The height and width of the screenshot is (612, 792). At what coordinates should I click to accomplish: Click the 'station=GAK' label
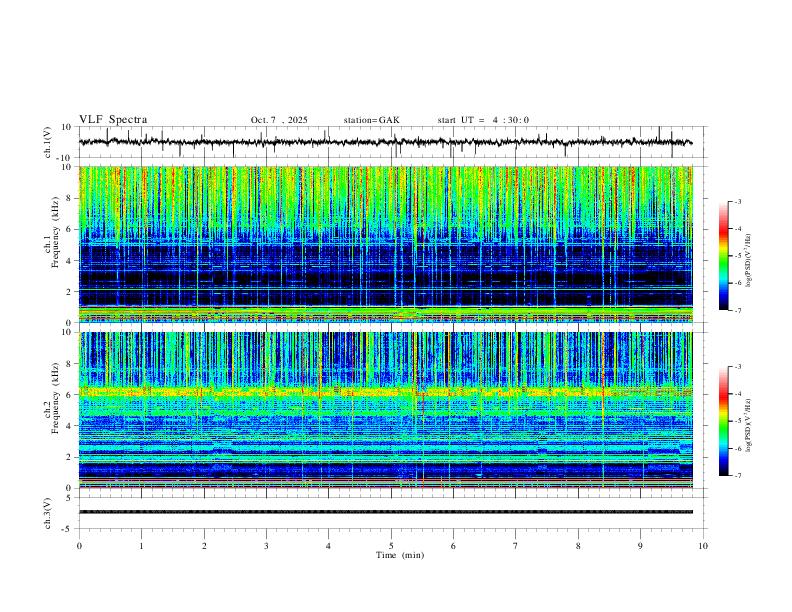pyautogui.click(x=371, y=120)
